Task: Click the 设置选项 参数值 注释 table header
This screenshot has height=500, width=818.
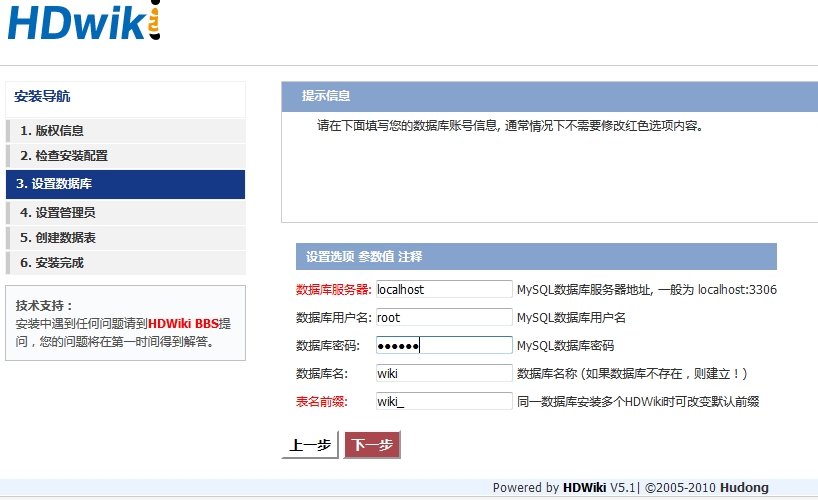Action: 364,257
